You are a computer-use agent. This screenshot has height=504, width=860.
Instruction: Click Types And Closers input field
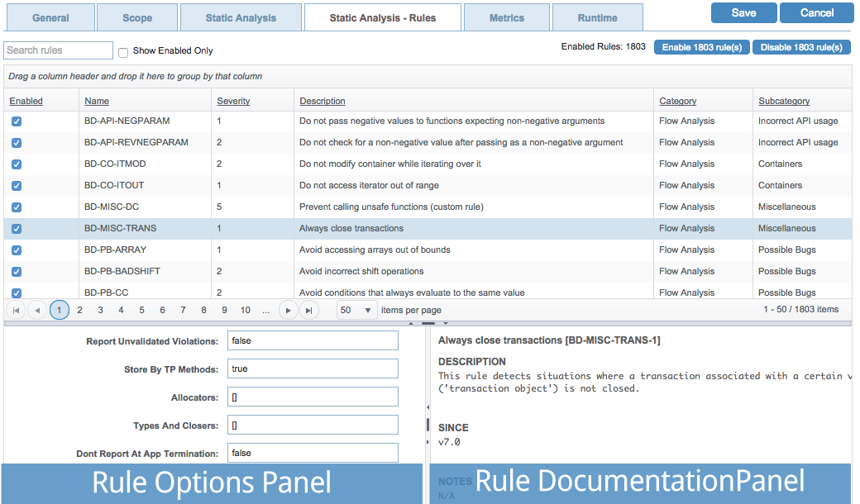coord(313,426)
